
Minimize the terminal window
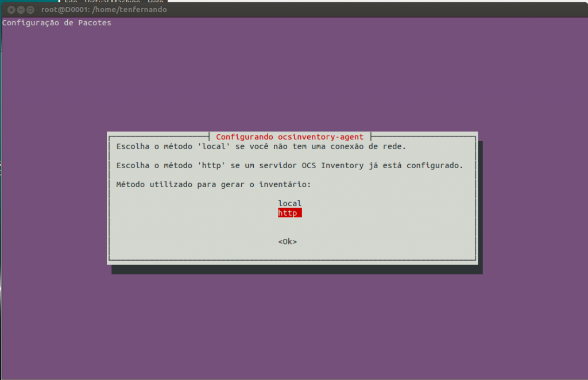coord(21,10)
